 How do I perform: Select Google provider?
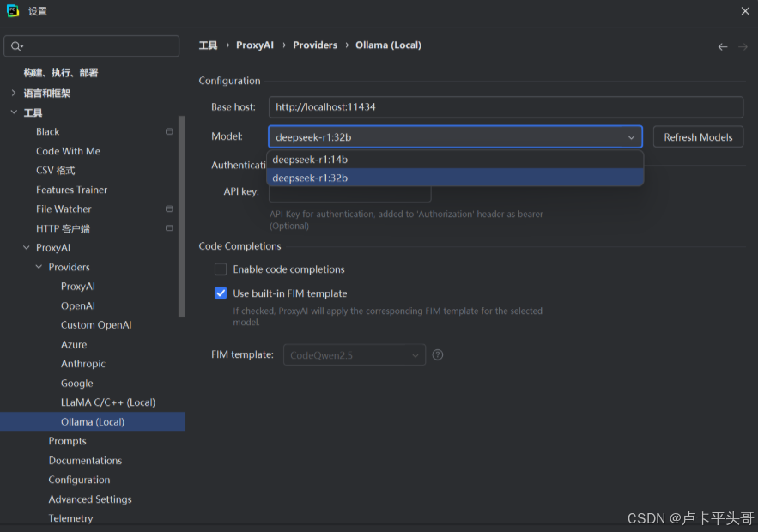click(77, 384)
